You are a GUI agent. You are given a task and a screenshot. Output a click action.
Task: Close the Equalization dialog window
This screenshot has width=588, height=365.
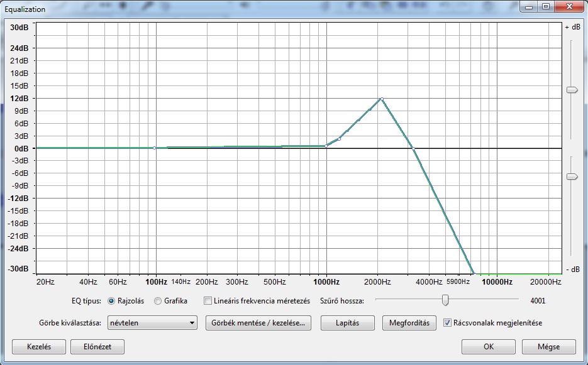coord(569,7)
